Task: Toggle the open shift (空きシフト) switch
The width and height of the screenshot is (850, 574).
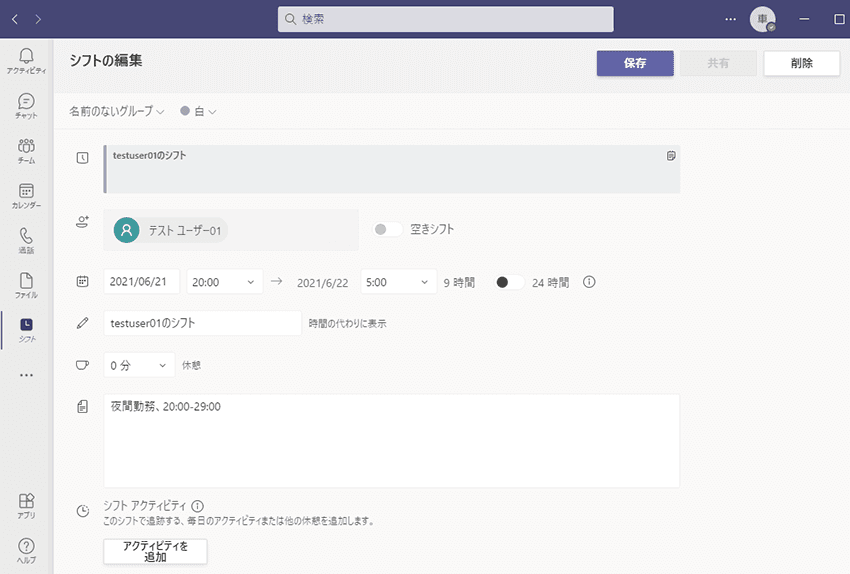Action: click(388, 229)
